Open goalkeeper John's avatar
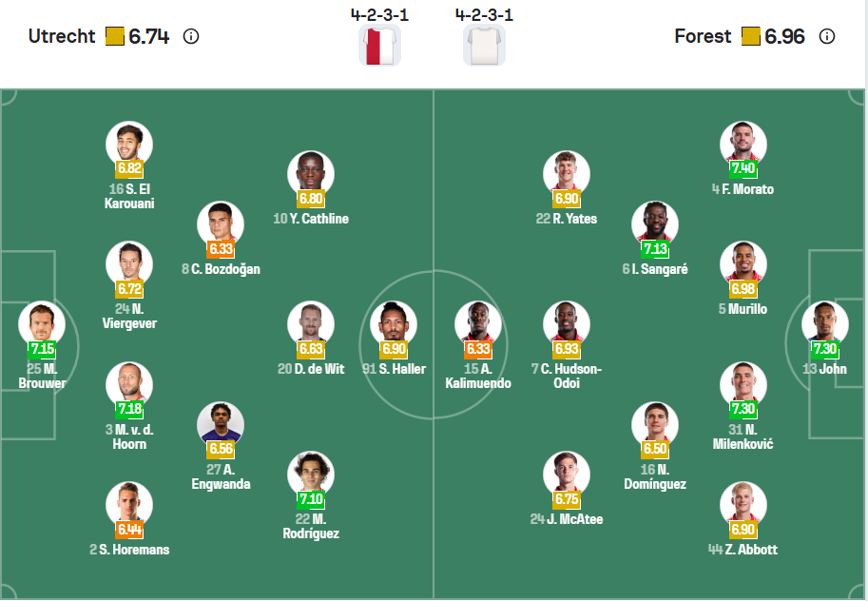The image size is (868, 601). point(824,321)
